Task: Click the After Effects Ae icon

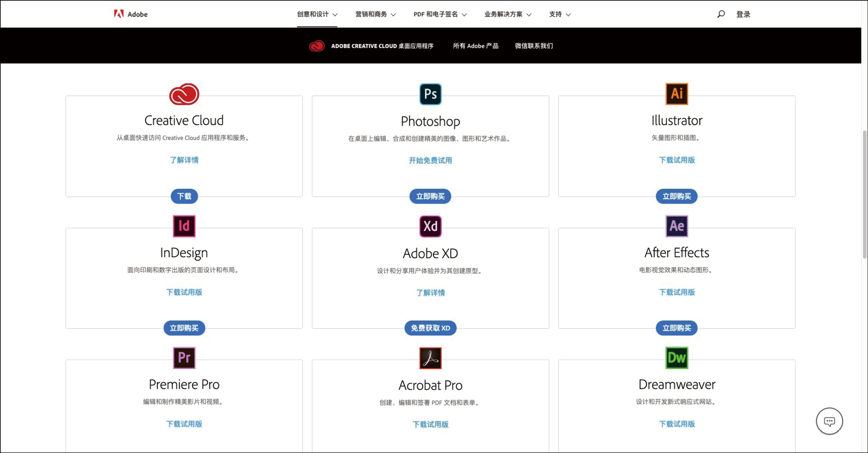Action: coord(677,226)
